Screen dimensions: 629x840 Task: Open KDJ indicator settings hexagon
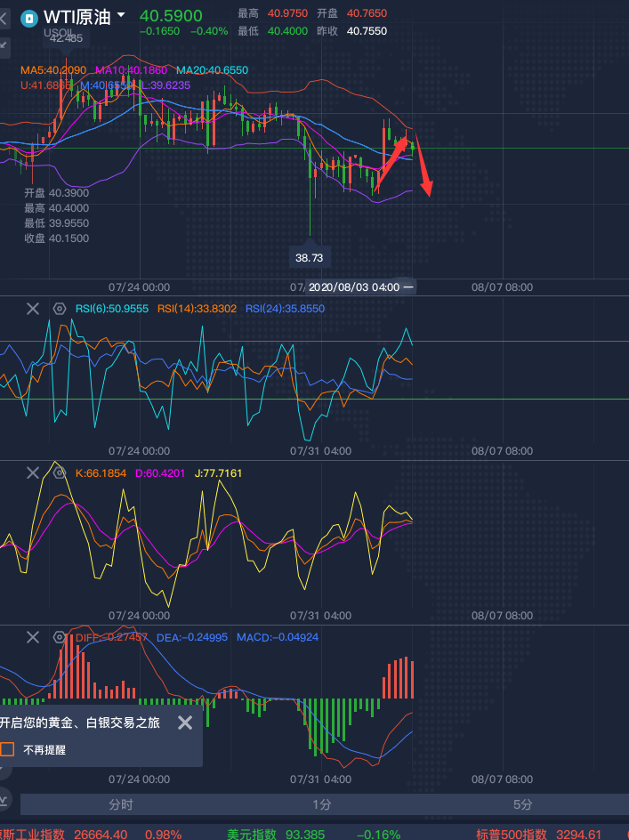click(59, 472)
